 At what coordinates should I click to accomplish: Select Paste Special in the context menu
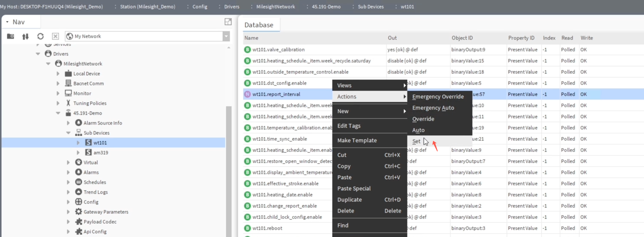coord(370,188)
